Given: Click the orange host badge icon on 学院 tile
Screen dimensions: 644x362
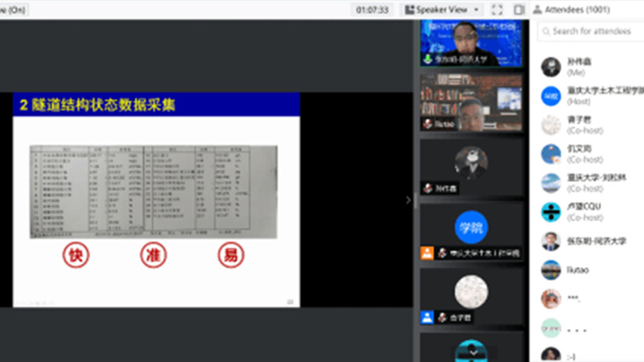Looking at the screenshot, I should [427, 253].
